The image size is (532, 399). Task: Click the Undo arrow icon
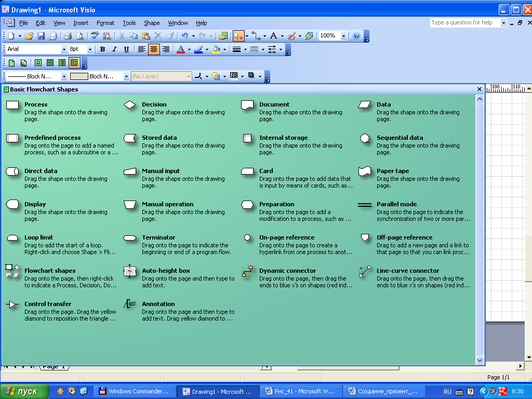(x=184, y=36)
